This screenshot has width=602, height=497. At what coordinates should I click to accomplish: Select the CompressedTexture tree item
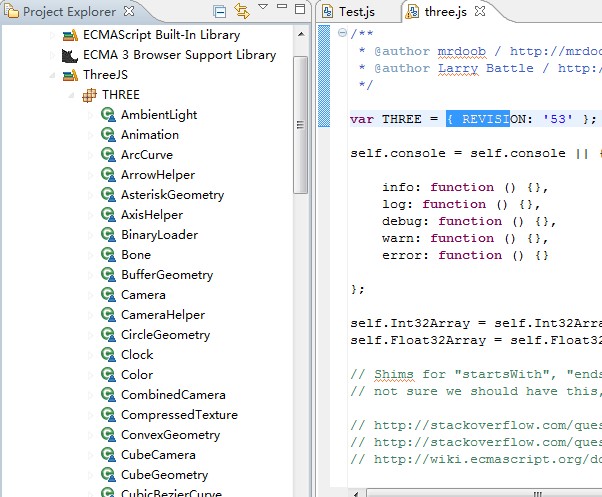click(179, 415)
